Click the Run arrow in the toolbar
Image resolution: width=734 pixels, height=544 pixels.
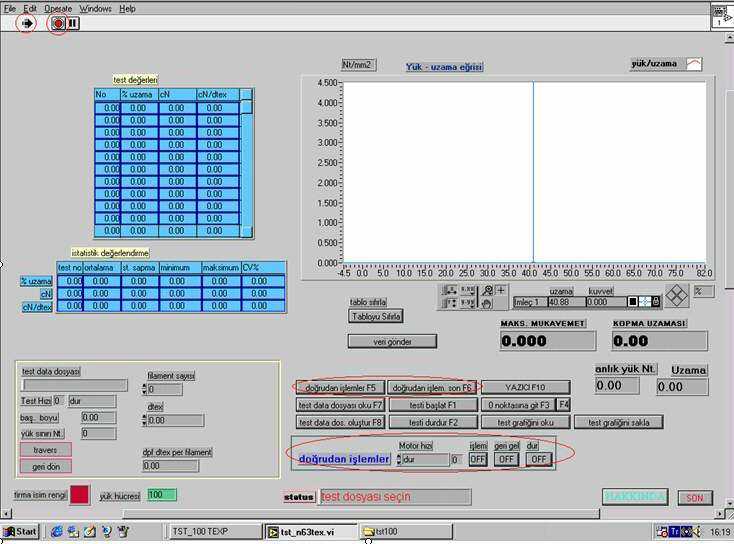coord(26,23)
